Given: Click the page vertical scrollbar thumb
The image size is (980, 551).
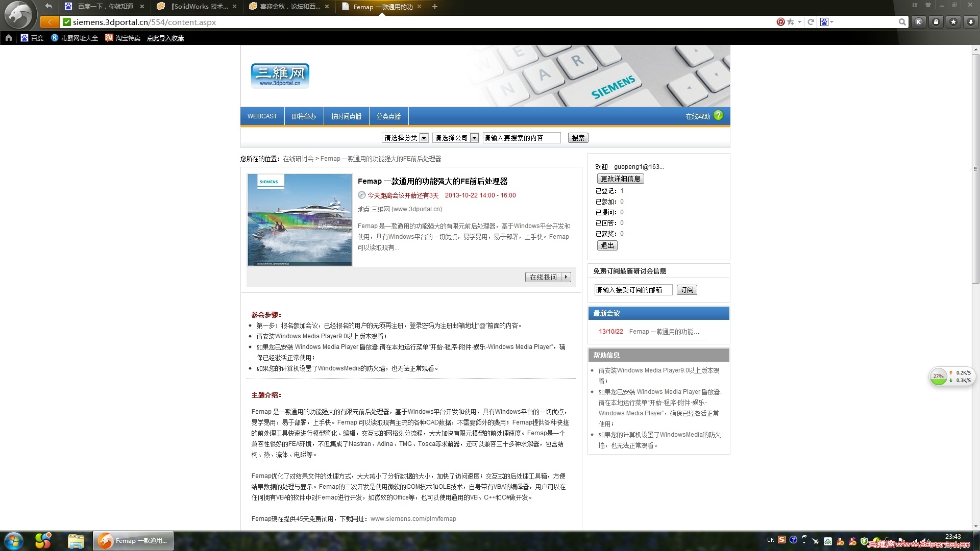Looking at the screenshot, I should point(975,168).
